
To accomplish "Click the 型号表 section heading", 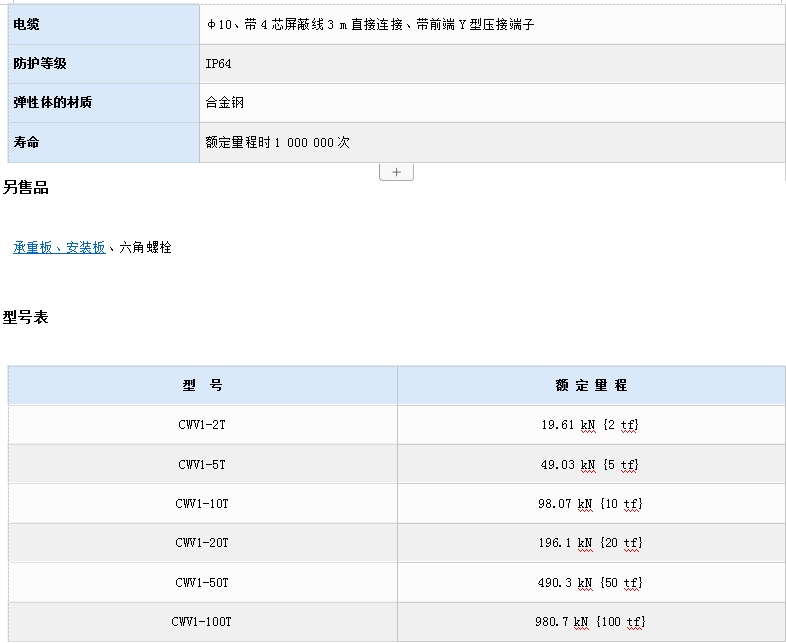I will 26,317.
